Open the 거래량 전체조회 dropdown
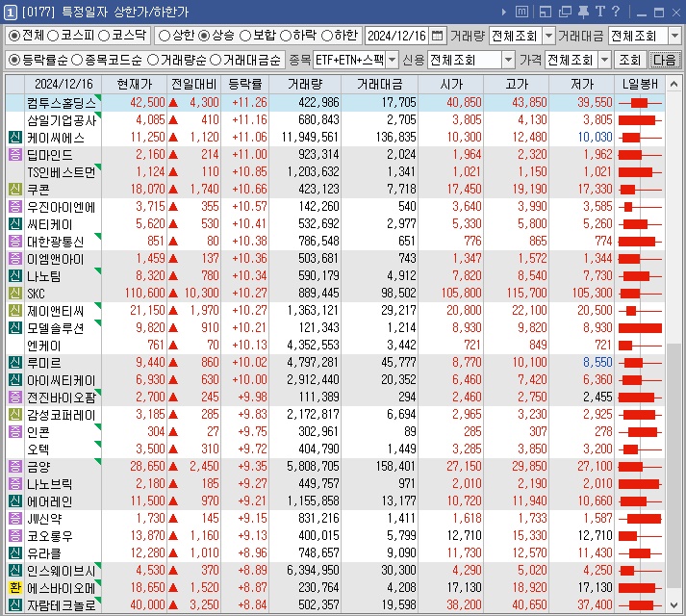The width and height of the screenshot is (686, 616). point(548,36)
